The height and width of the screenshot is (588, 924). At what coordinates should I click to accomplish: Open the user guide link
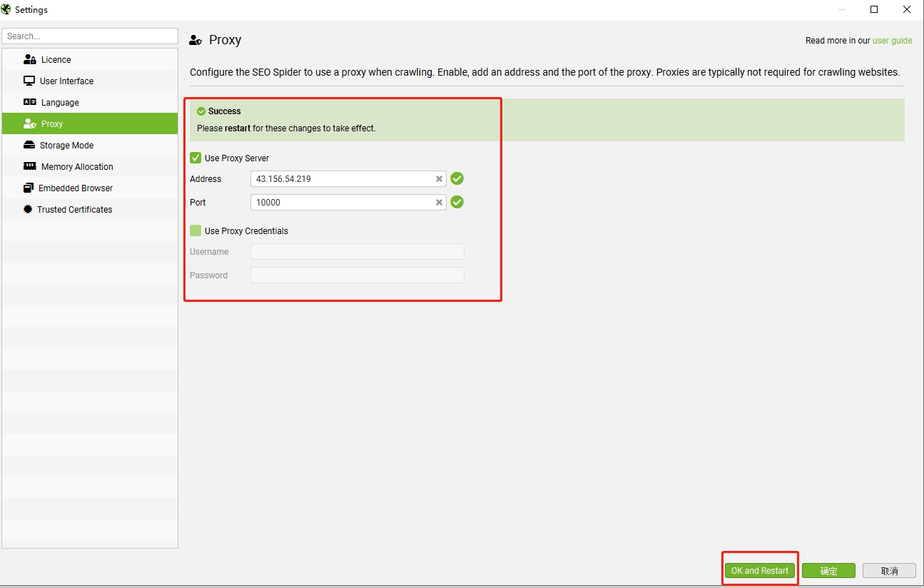click(x=892, y=41)
